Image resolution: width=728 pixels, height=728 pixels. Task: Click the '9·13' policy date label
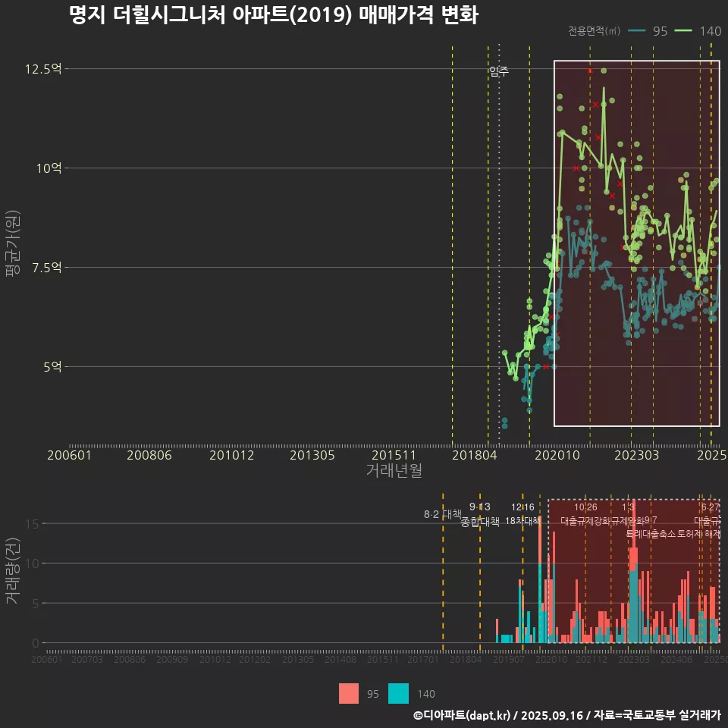pos(479,507)
